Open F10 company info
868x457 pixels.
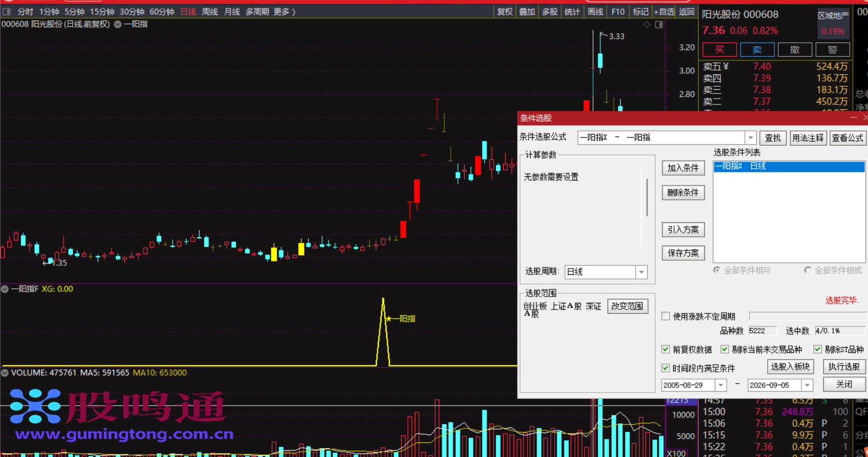click(618, 11)
